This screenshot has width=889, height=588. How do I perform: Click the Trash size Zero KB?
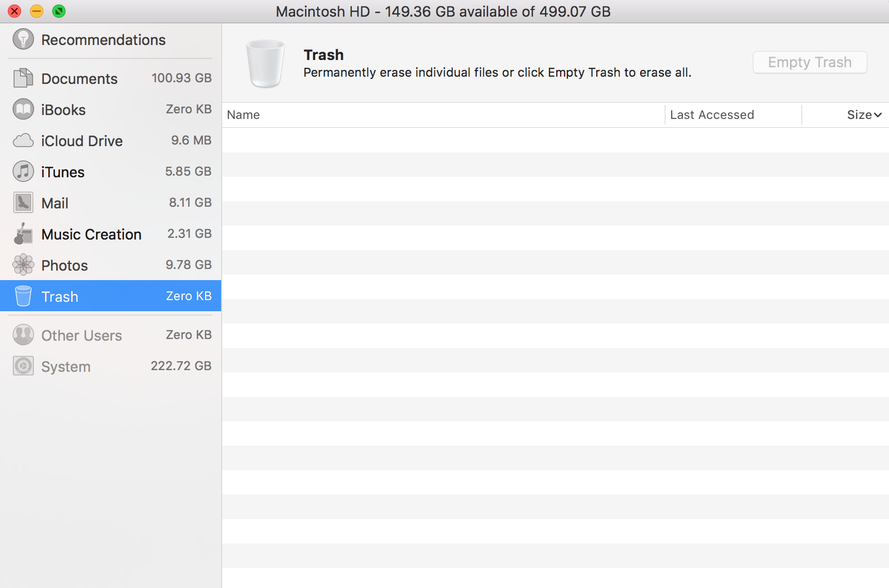point(189,296)
